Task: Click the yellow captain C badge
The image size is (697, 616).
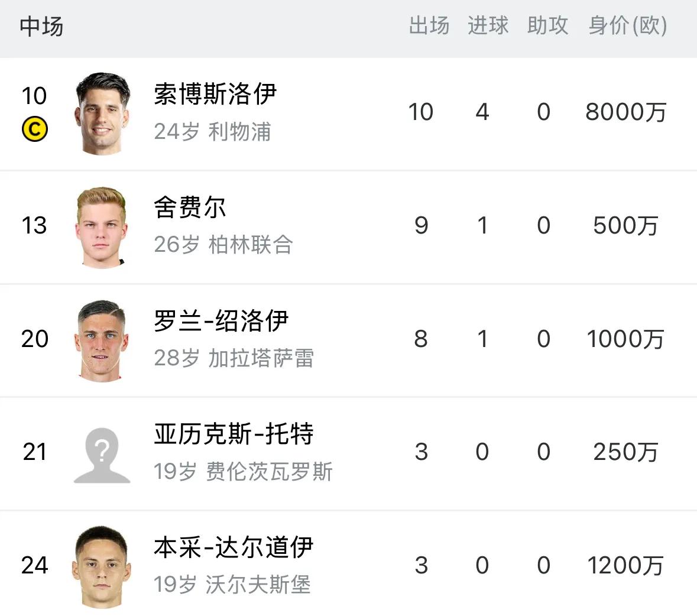Action: pos(35,129)
